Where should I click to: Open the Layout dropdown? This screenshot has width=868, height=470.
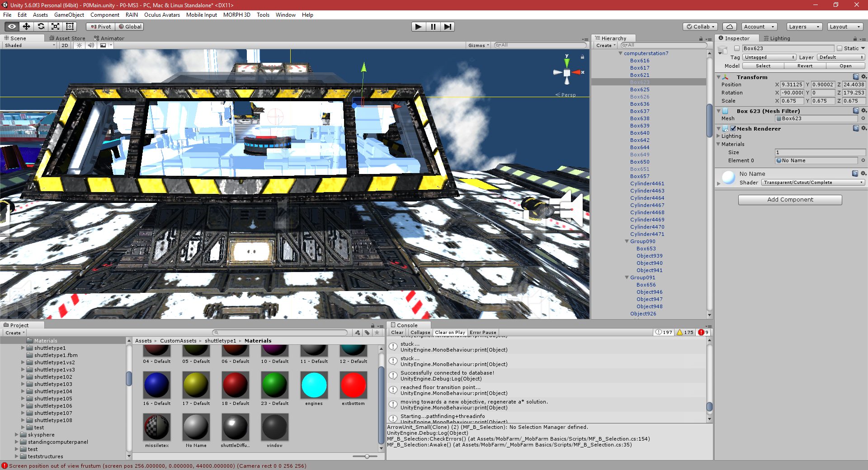[x=844, y=26]
